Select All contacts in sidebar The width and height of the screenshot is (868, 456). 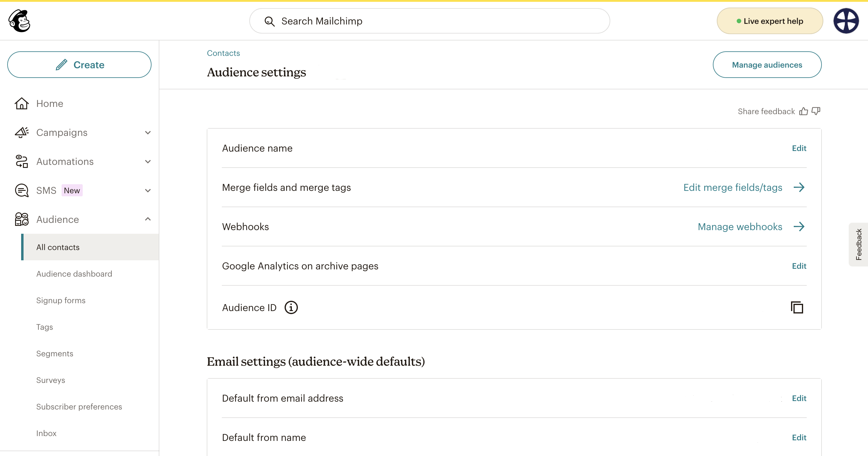point(90,247)
